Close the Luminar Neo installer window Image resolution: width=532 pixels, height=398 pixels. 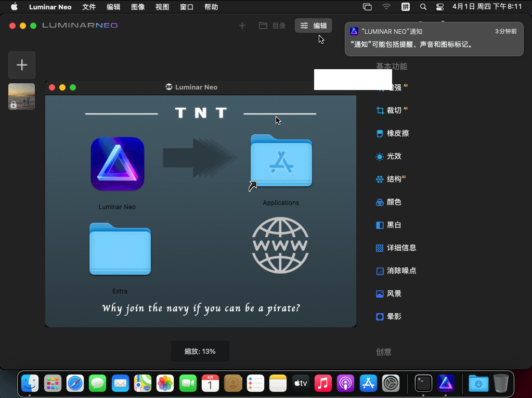(52, 87)
